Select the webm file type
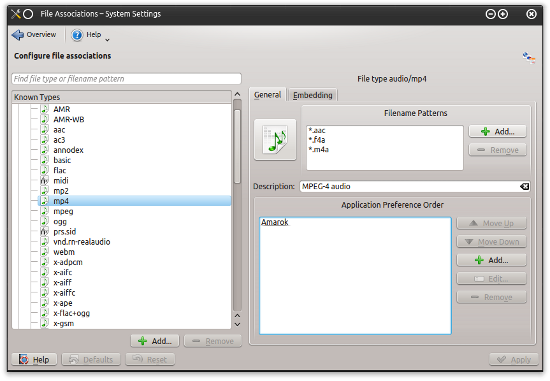Viewport: 550px width, 381px height. click(x=64, y=252)
